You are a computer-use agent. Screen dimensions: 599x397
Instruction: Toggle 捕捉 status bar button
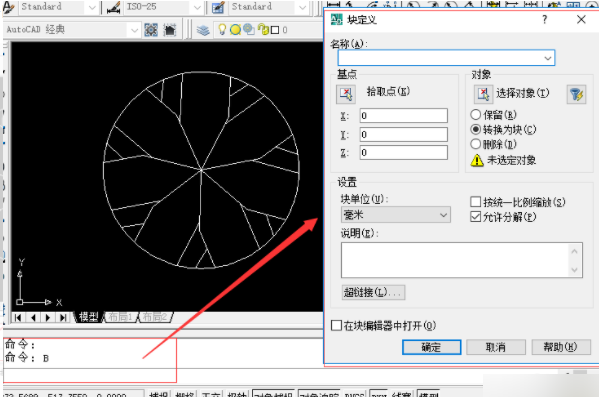(159, 394)
